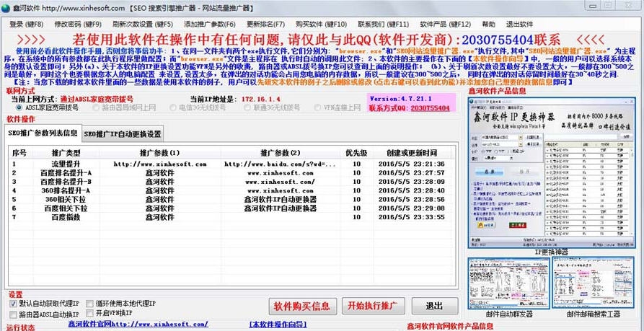
Task: Open the 邮件自动群发器 product thumbnail
Action: point(509,283)
